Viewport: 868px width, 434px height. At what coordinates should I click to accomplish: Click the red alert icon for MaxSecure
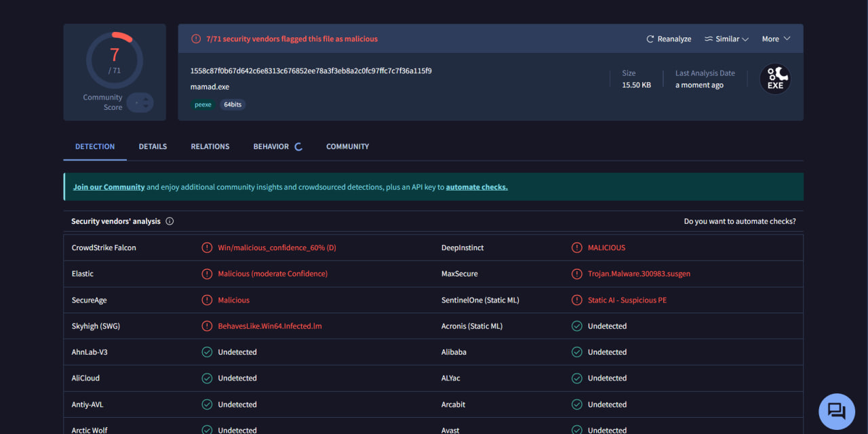click(x=577, y=274)
